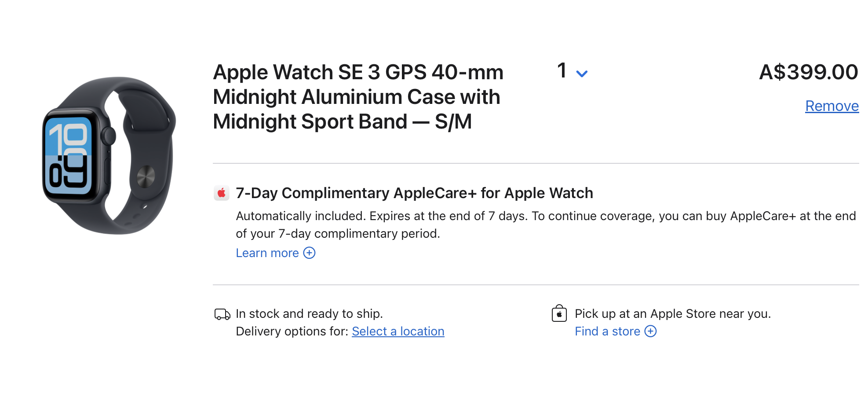The image size is (868, 405).
Task: Click the Select a location link
Action: [398, 331]
